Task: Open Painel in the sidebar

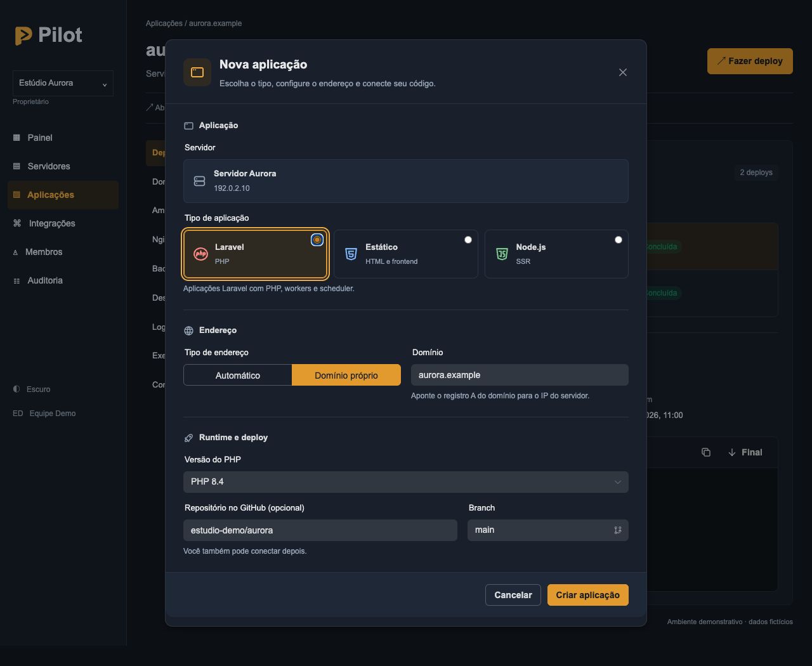Action: click(63, 138)
